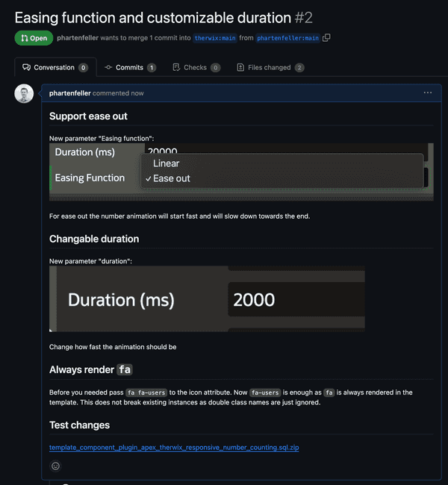Open the phartenfeller:main head branch link
This screenshot has width=448, height=485.
click(287, 38)
